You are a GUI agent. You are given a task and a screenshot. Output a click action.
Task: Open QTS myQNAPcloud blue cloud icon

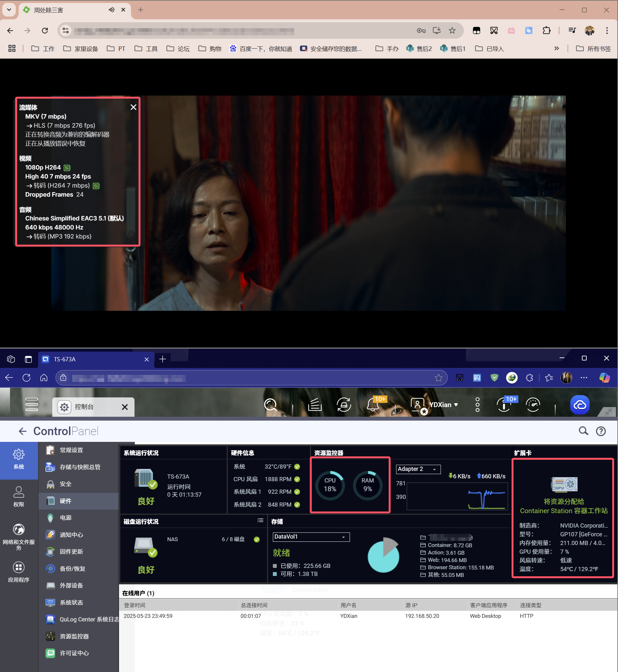point(580,405)
